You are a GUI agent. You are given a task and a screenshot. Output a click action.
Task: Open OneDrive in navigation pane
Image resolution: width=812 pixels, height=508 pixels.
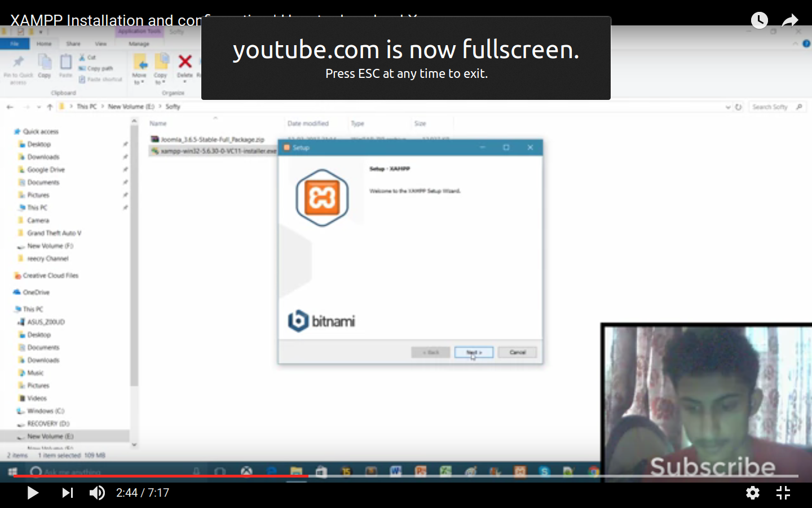click(32, 292)
